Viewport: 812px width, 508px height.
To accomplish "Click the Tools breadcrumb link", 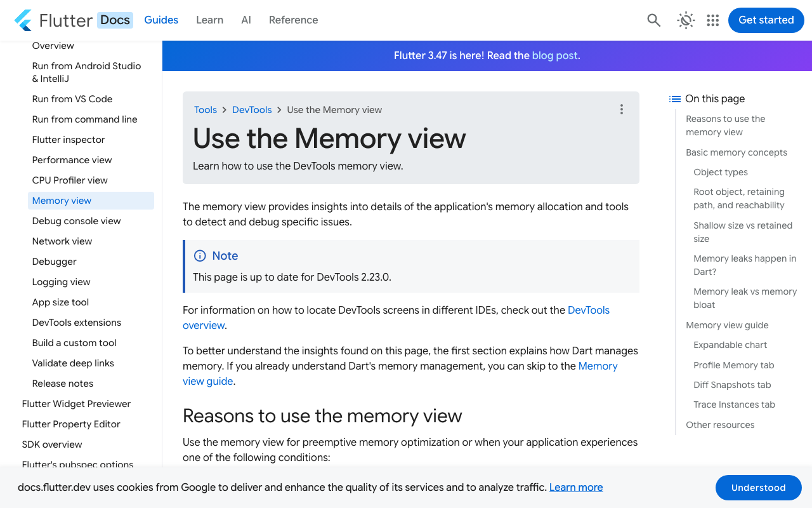I will coord(206,110).
